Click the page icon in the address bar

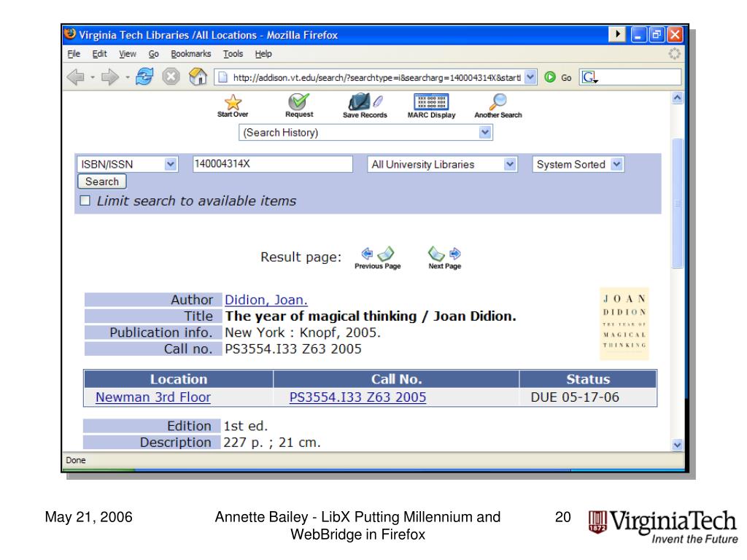(222, 77)
